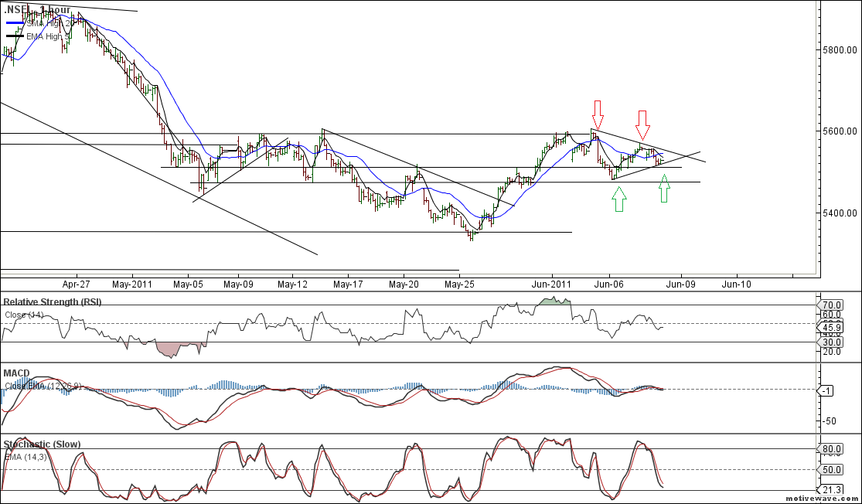Screen dimensions: 862x504
Task: Open the Stochastic (Slow) panel title
Action: [x=42, y=444]
